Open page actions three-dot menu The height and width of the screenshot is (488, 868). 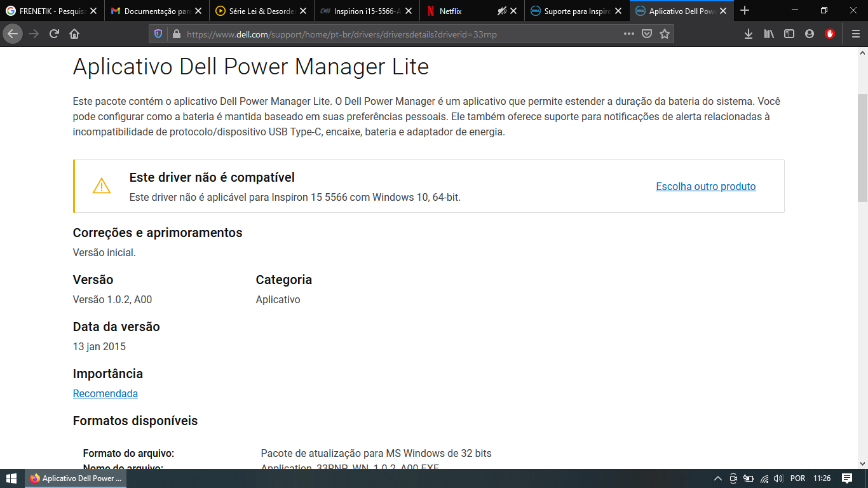(x=628, y=34)
